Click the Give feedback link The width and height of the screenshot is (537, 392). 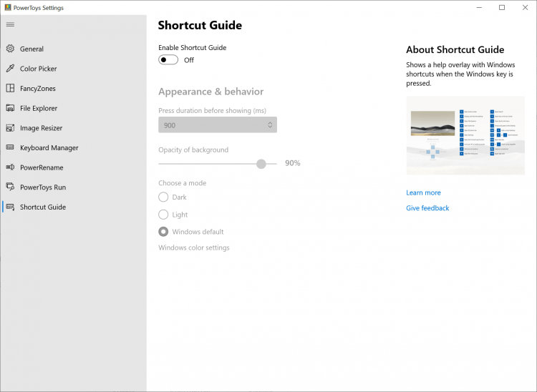click(427, 208)
